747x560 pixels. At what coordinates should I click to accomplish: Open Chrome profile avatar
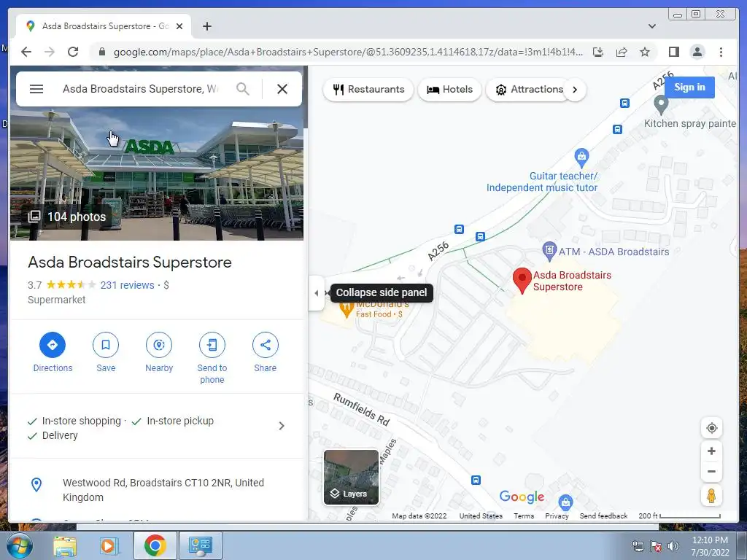click(697, 52)
